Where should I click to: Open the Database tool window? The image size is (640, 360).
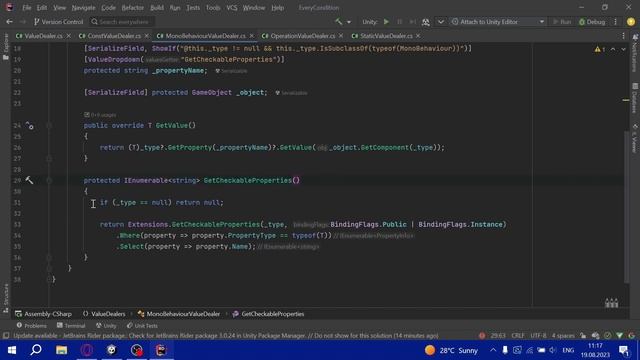coord(635,98)
